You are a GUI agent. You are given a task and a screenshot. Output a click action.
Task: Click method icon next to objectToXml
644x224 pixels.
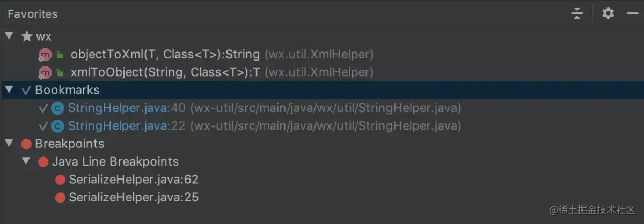(x=45, y=55)
